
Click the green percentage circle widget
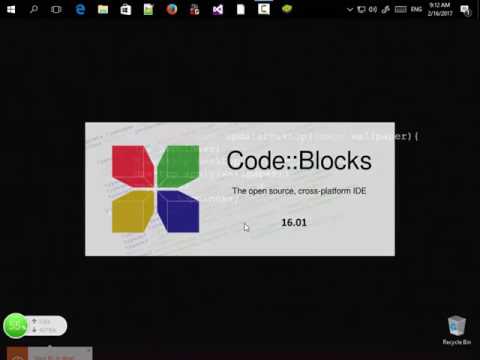(15, 326)
